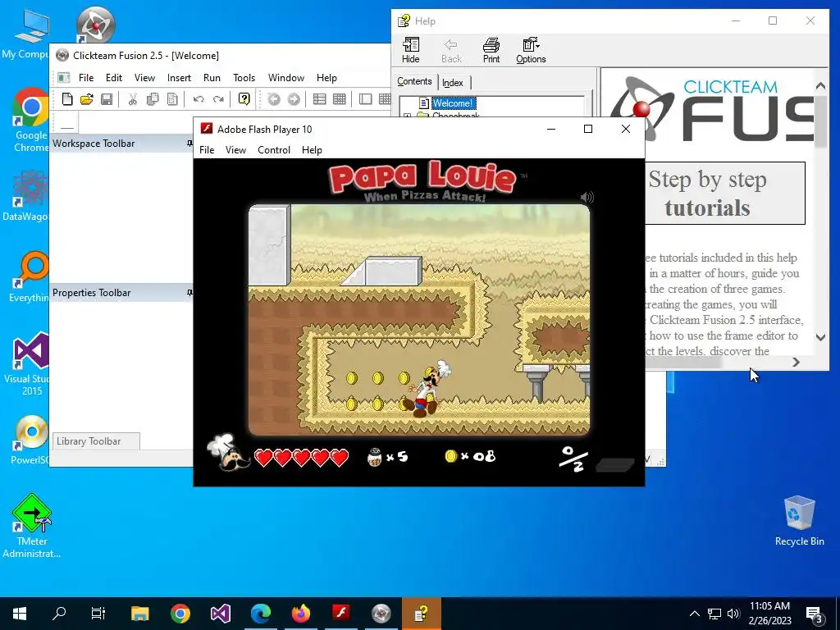
Task: Open File menu in Adobe Flash Player
Action: click(207, 150)
